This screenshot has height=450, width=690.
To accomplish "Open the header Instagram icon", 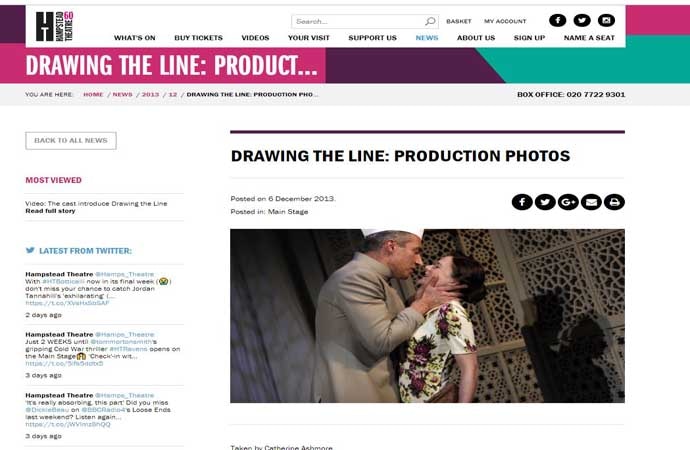I will [606, 20].
